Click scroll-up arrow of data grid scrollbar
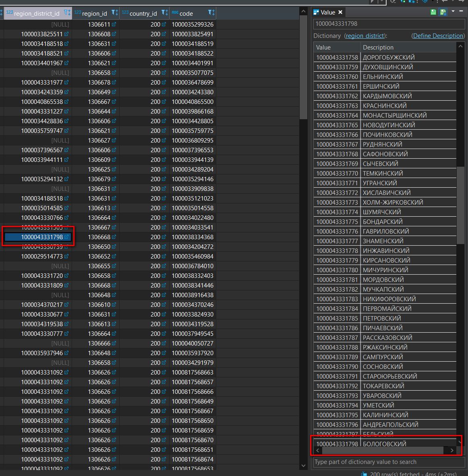The width and height of the screenshot is (468, 476). pos(303,11)
